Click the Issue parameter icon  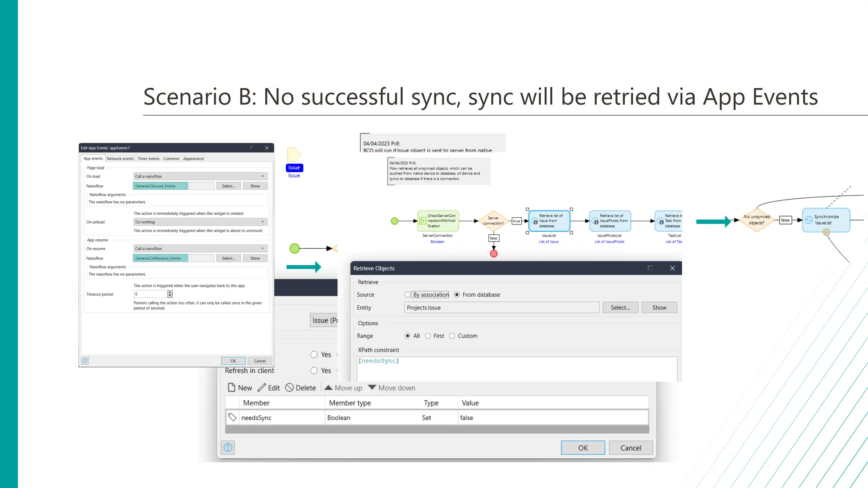pyautogui.click(x=294, y=155)
